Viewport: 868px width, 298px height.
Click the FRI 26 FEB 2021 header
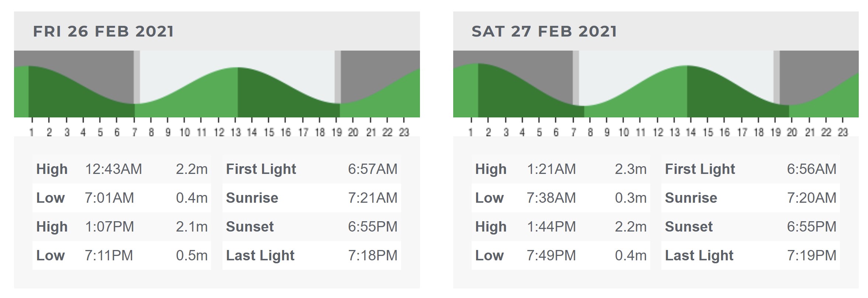103,31
